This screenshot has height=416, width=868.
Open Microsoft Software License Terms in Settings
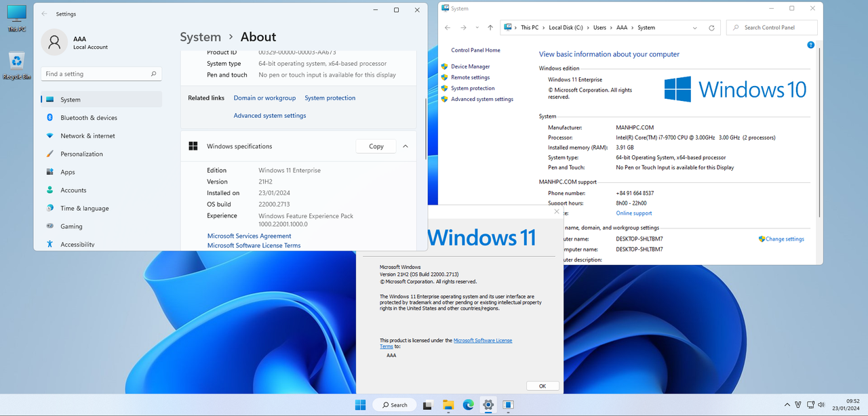pyautogui.click(x=254, y=245)
